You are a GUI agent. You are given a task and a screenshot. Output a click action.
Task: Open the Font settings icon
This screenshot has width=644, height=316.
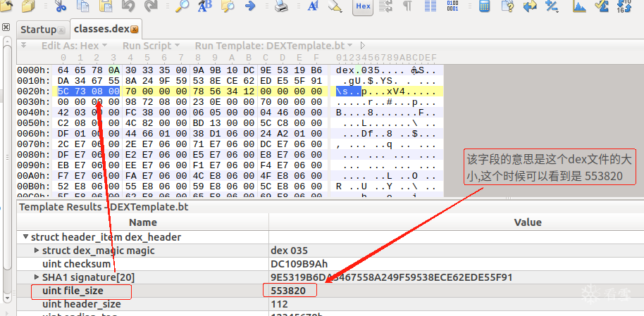pos(313,6)
